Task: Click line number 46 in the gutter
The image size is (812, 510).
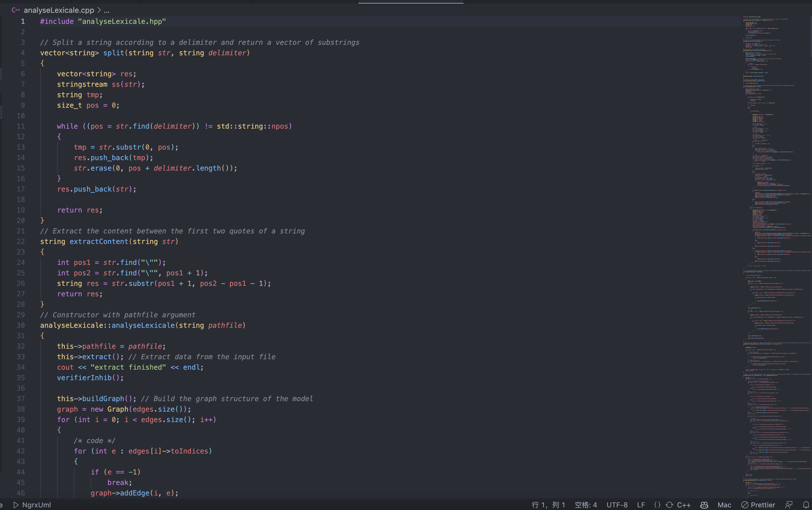Action: (21, 493)
